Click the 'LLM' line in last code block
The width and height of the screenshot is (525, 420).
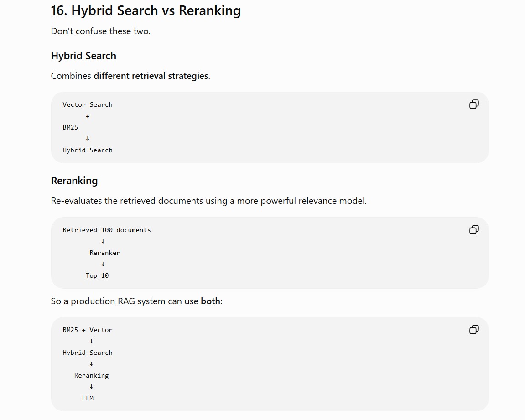[88, 398]
